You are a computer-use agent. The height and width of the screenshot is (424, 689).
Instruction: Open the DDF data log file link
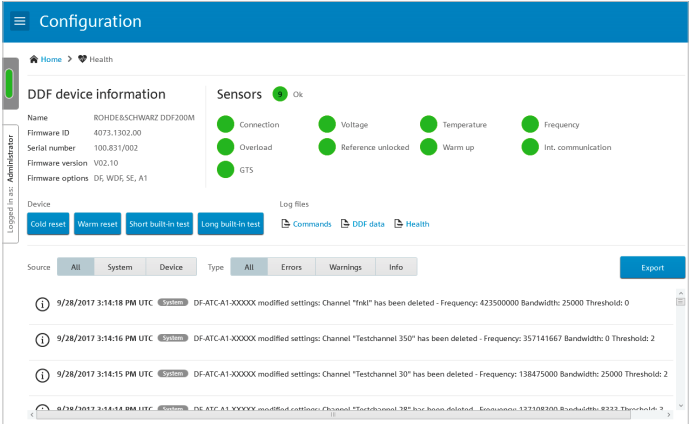pos(368,224)
